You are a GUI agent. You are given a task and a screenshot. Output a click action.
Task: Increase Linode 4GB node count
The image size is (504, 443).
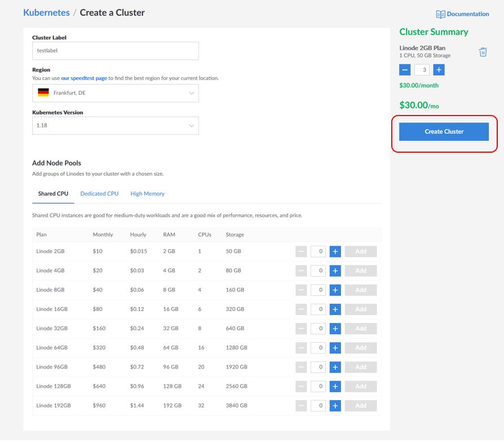(335, 271)
